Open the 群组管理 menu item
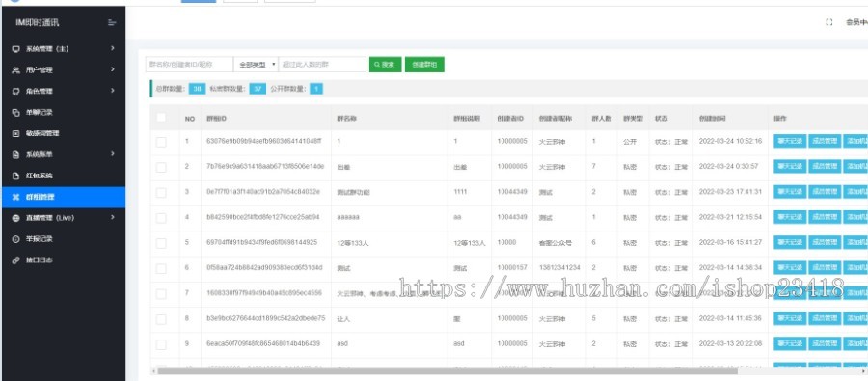Image resolution: width=868 pixels, height=381 pixels. click(63, 197)
